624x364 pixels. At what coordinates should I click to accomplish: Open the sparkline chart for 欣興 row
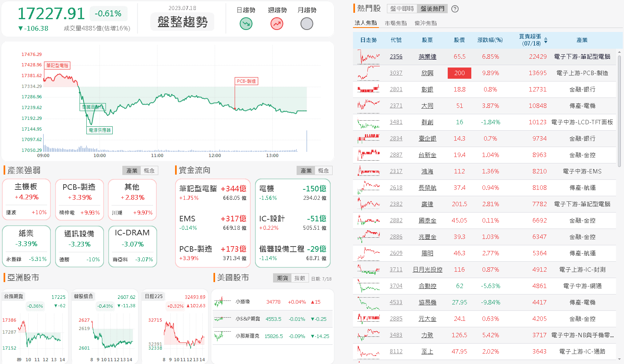(x=369, y=73)
